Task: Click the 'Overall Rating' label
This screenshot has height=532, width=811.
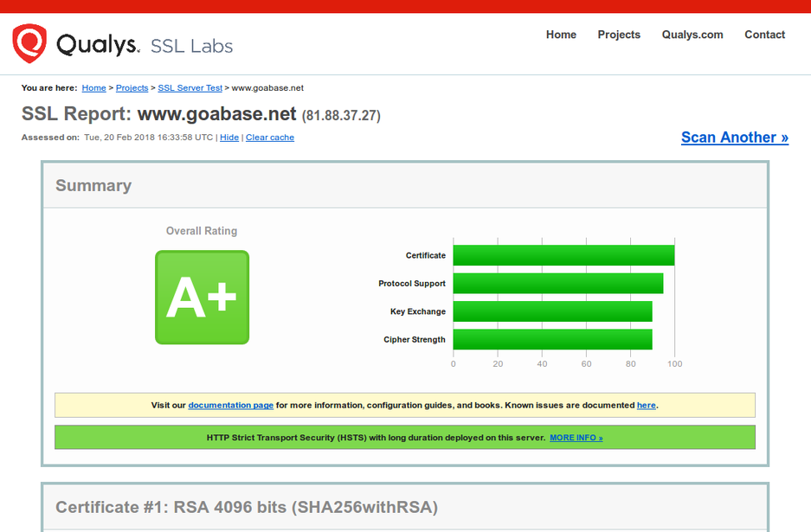Action: 202,231
